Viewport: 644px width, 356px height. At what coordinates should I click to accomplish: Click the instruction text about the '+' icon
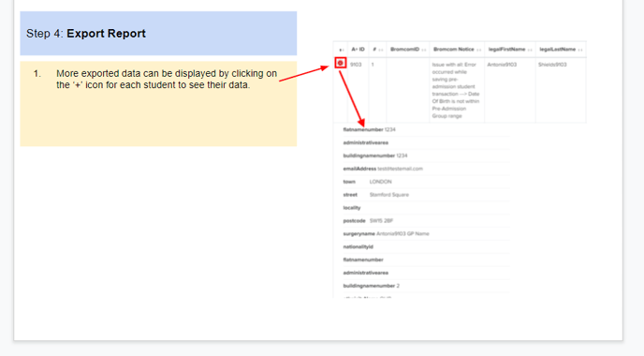167,79
